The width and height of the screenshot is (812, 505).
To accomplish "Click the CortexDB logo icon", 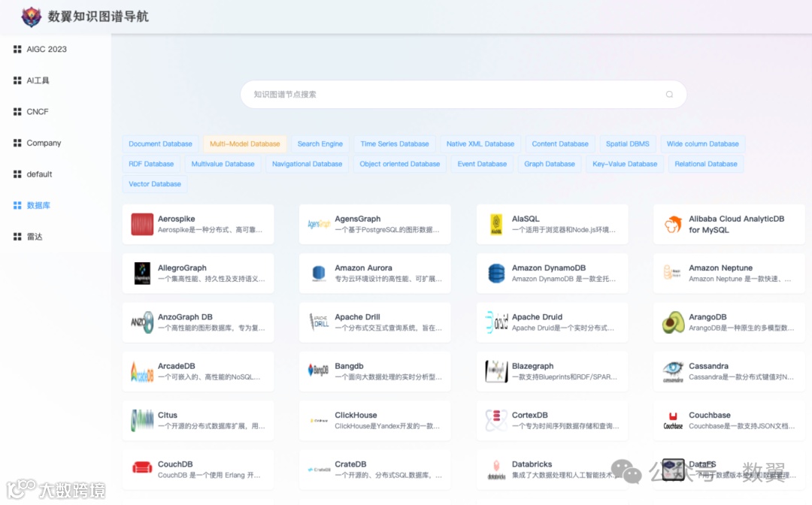I will click(x=496, y=420).
